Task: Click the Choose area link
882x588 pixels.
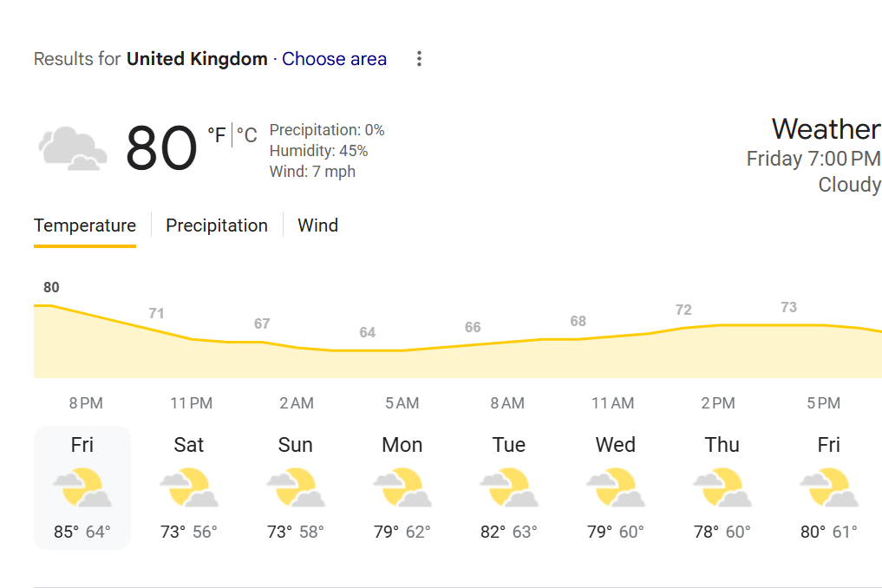Action: [334, 58]
